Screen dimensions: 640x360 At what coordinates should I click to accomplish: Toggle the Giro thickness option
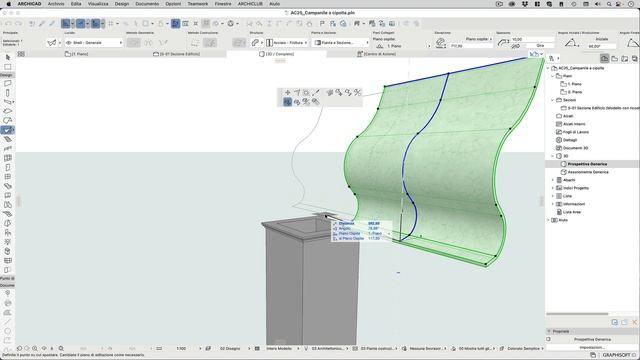pyautogui.click(x=540, y=46)
